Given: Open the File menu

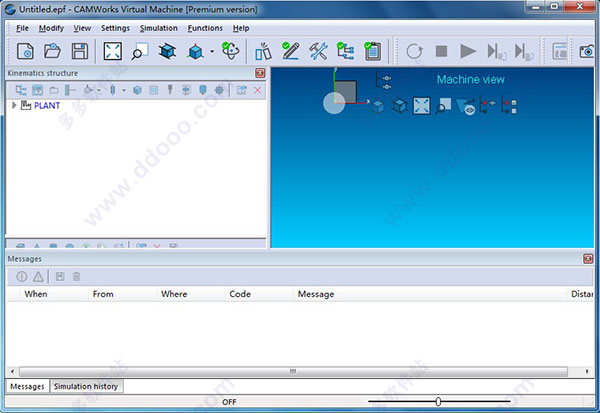Looking at the screenshot, I should click(22, 28).
